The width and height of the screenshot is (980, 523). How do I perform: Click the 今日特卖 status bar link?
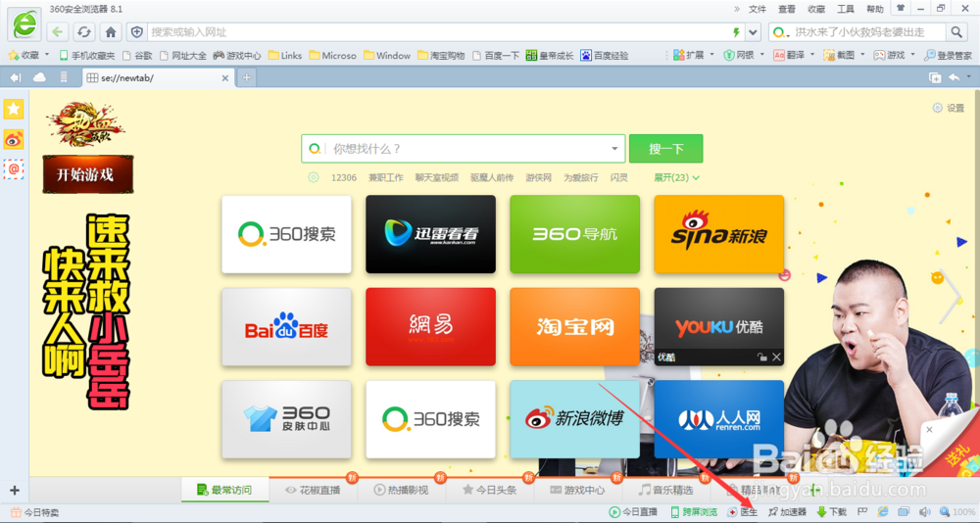35,512
